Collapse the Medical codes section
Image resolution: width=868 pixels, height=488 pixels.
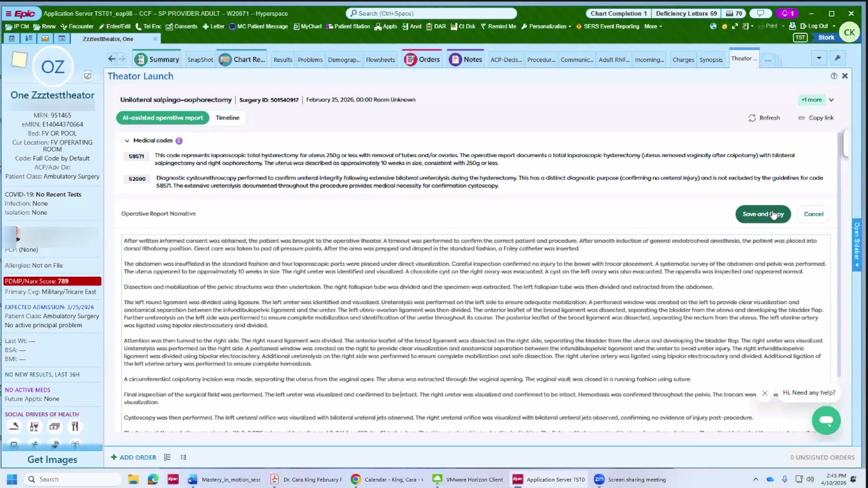(127, 141)
